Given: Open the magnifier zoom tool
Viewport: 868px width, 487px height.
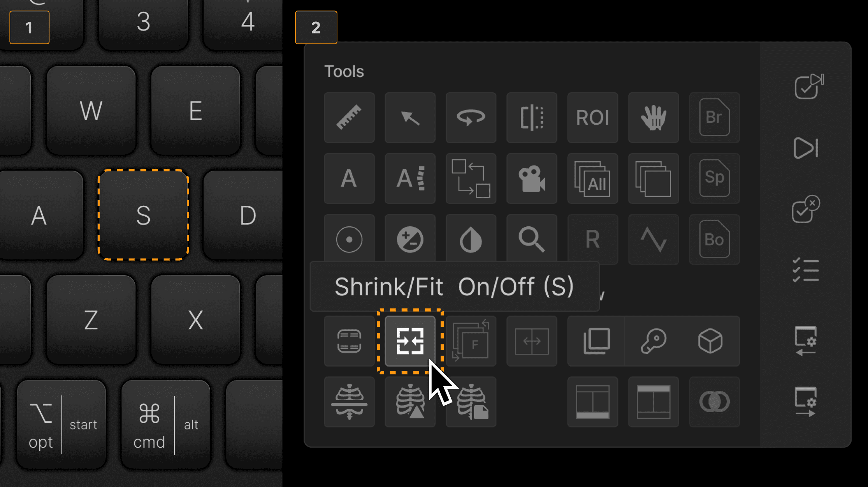Looking at the screenshot, I should click(532, 239).
